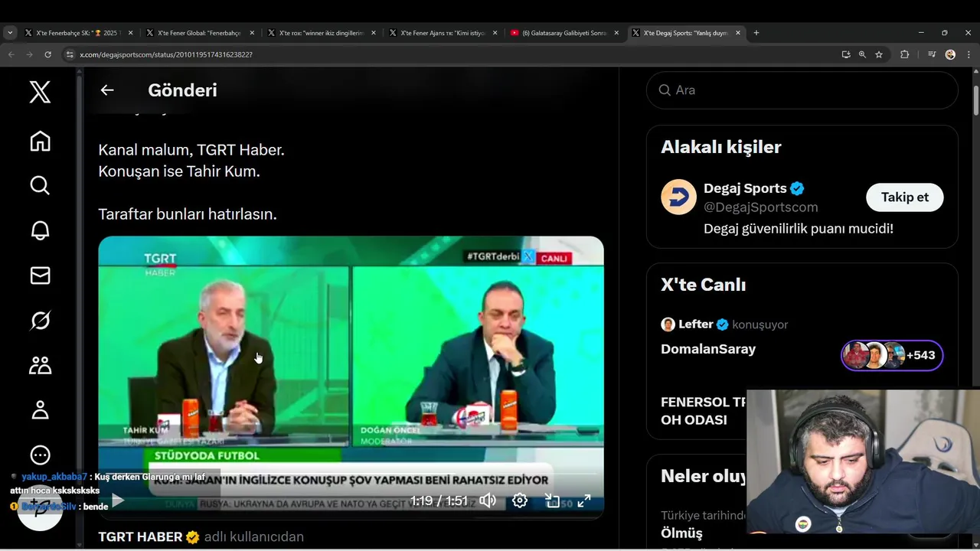This screenshot has height=551, width=980.
Task: View +543 listeners avatars pill
Action: (x=892, y=355)
